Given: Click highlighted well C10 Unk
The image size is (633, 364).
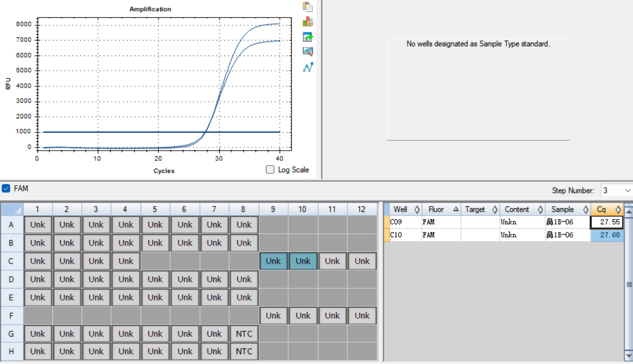Looking at the screenshot, I should pyautogui.click(x=303, y=261).
